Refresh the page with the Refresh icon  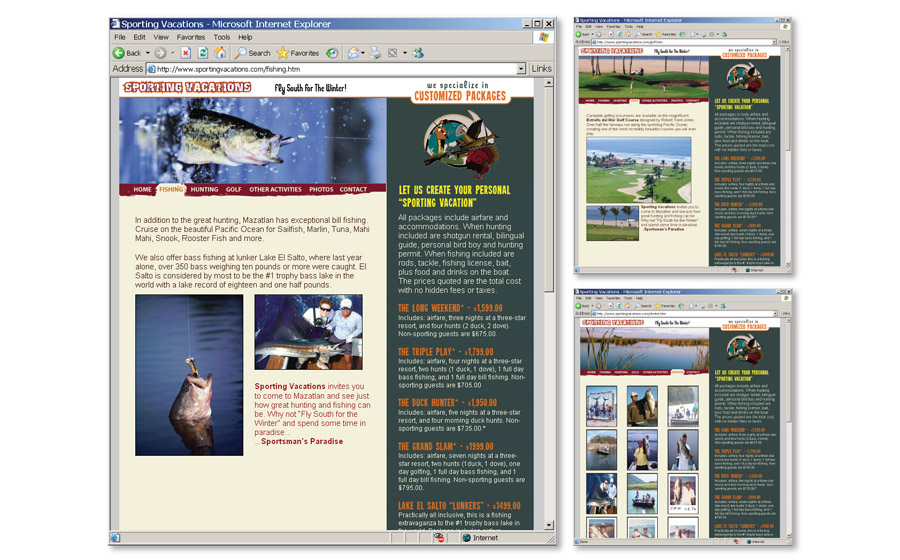[203, 53]
